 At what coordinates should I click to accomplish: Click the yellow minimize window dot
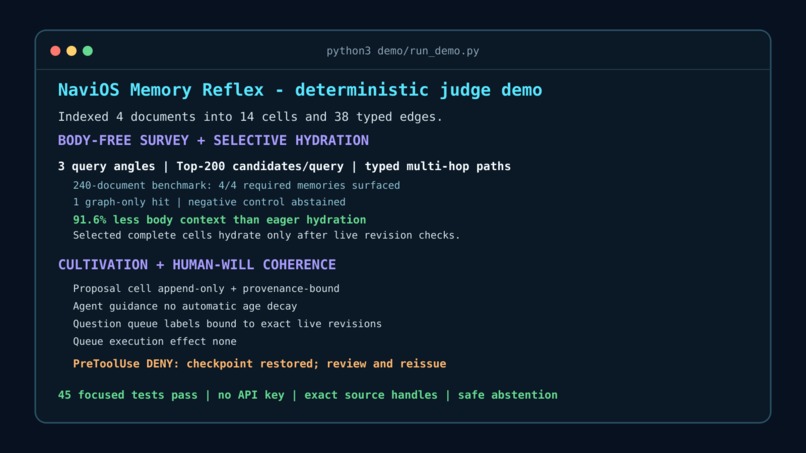click(x=71, y=51)
